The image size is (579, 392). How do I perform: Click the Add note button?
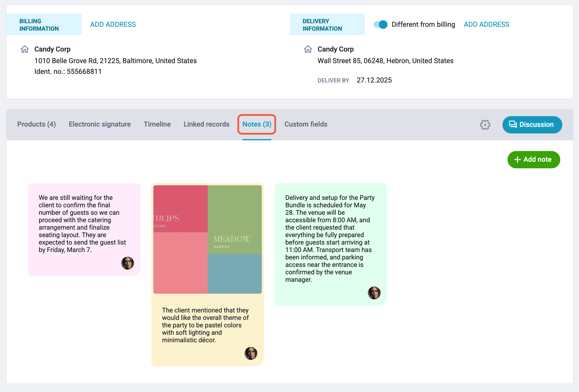[x=534, y=160]
